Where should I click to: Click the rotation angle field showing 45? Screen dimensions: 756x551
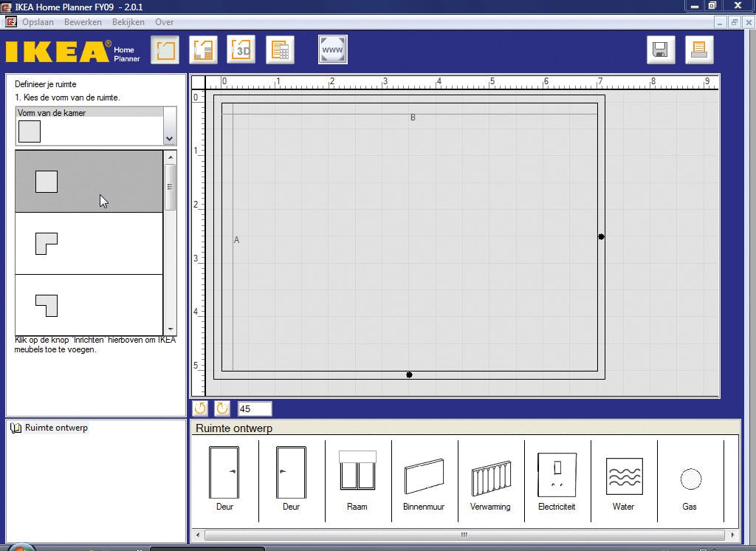255,408
